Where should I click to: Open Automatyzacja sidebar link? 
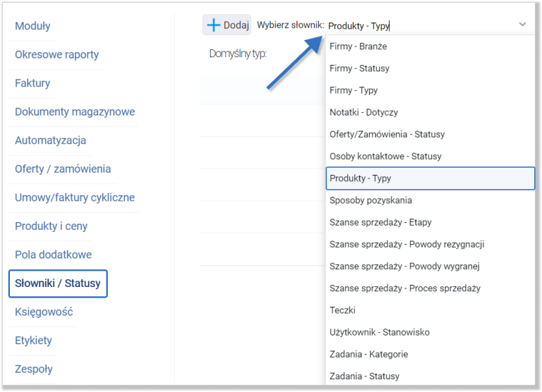click(50, 140)
